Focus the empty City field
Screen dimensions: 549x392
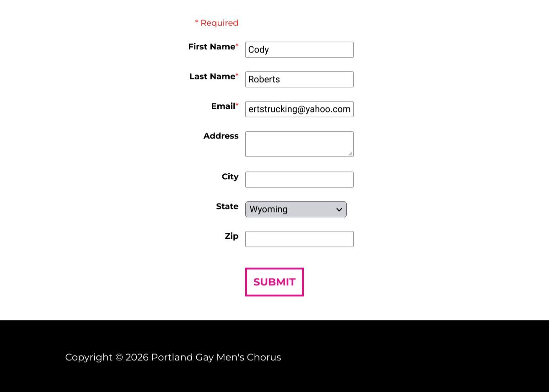[299, 180]
